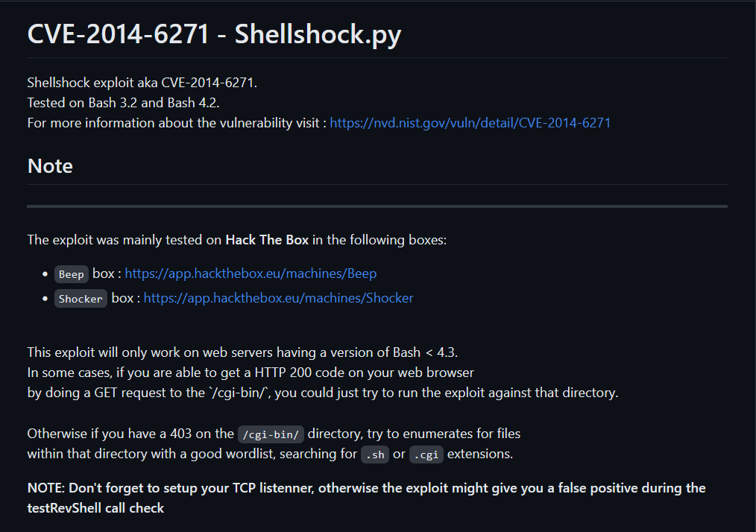Click the 'testRevShell call check' text
This screenshot has height=532, width=756.
point(95,508)
